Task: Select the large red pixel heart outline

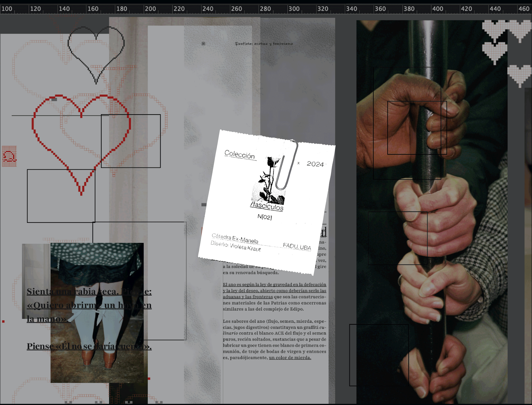Action: coord(81,145)
